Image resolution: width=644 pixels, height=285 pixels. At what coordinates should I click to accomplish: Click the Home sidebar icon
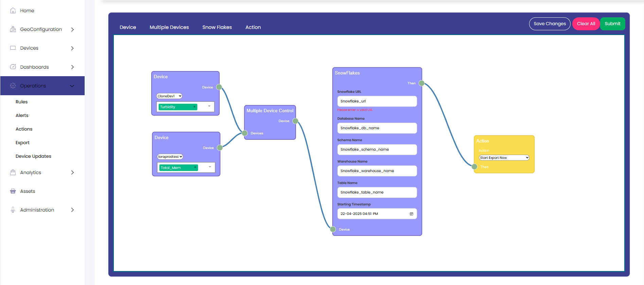[13, 11]
